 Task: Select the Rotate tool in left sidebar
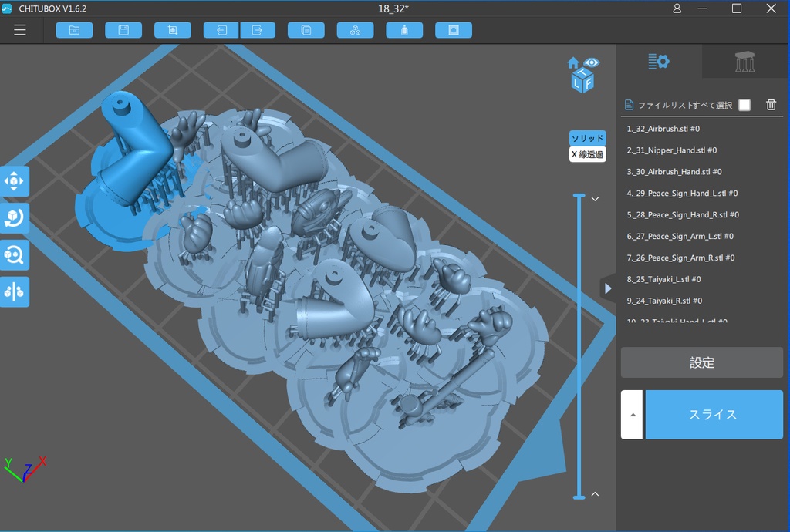tap(14, 218)
